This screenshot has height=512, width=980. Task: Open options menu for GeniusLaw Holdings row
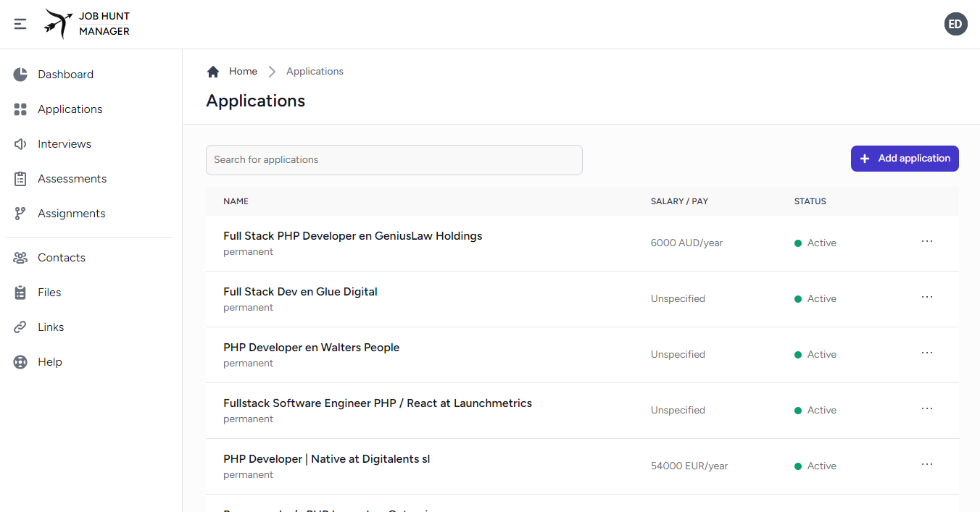tap(927, 241)
